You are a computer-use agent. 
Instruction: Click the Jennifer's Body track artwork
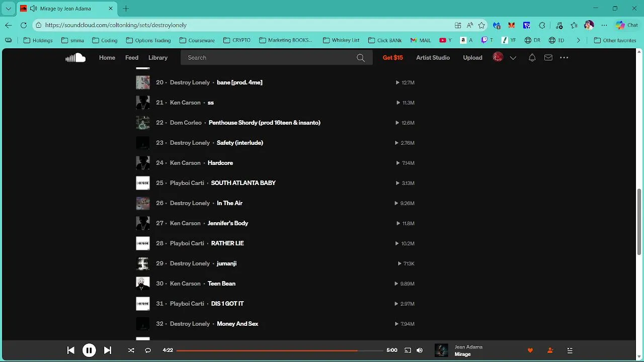point(143,223)
